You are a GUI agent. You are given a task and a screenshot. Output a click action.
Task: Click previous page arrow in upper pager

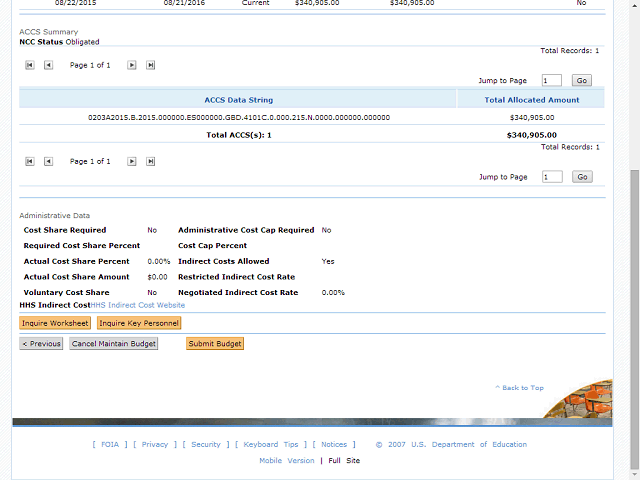(48, 65)
